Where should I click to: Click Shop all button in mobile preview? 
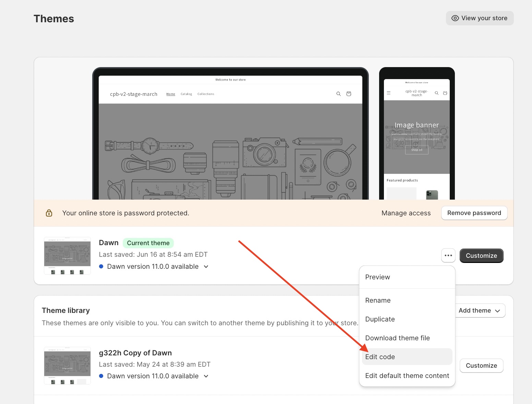point(416,150)
